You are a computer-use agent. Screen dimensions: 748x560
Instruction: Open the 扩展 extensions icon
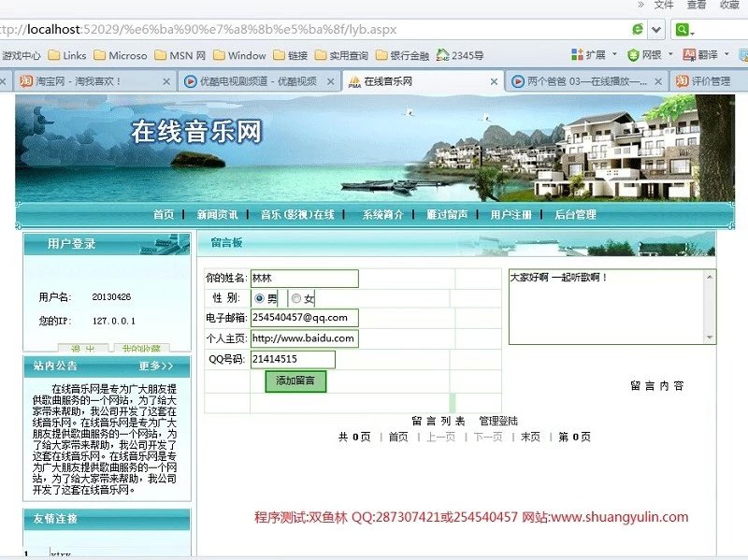pos(577,55)
